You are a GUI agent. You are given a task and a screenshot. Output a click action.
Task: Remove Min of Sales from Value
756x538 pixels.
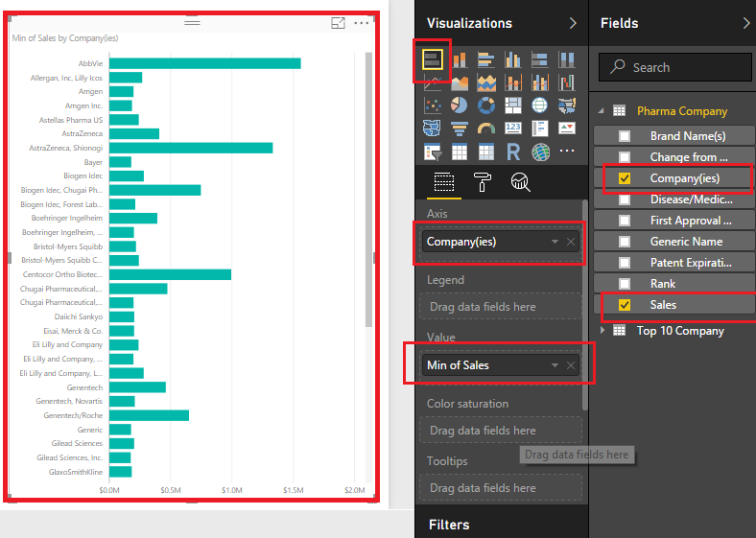click(x=571, y=365)
